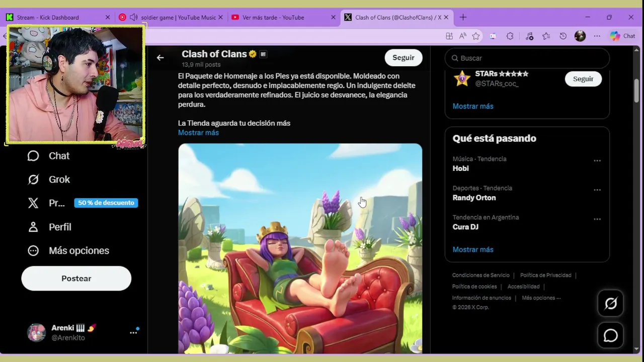Click the page vertical scrollbar thumb
The height and width of the screenshot is (362, 644).
pos(636,90)
